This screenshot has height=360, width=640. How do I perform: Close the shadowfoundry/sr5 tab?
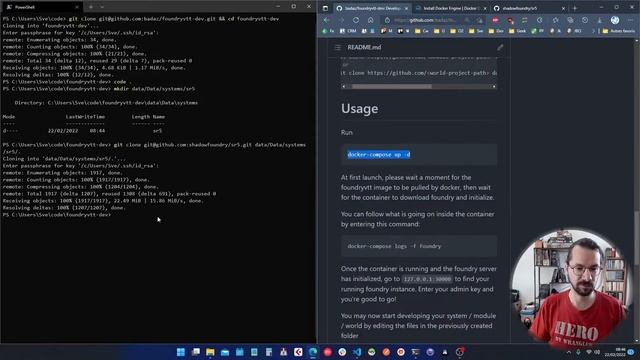(563, 8)
